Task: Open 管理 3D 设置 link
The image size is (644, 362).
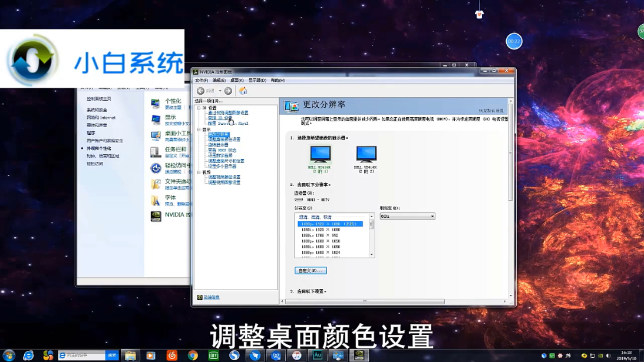Action: pyautogui.click(x=220, y=118)
